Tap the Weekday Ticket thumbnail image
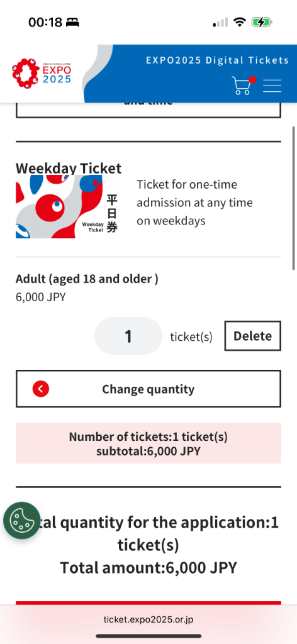The image size is (297, 644). [x=67, y=206]
